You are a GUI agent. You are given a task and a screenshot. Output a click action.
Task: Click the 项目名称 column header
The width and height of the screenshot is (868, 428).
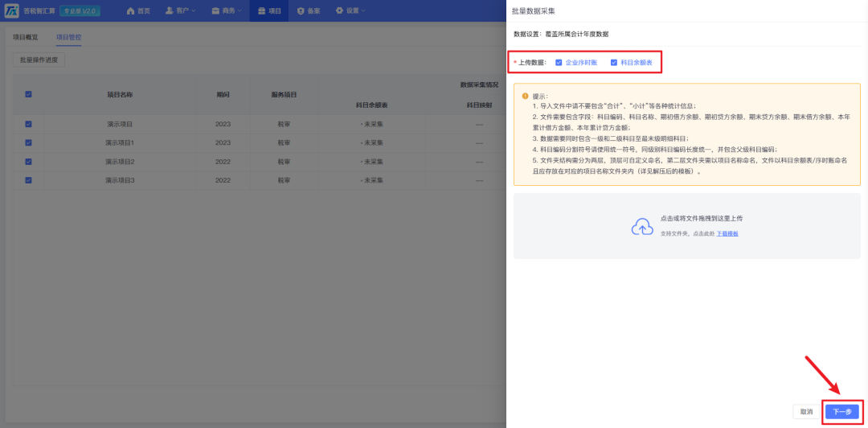click(x=120, y=94)
